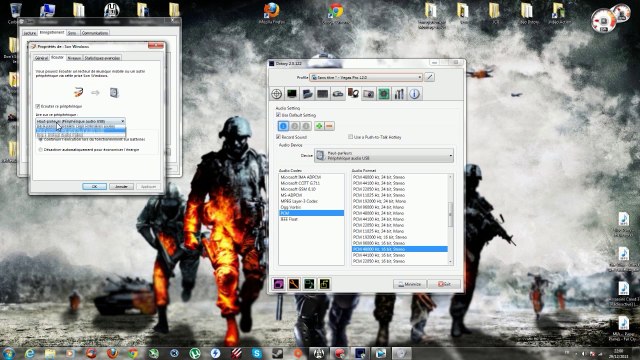Select audio stream 3 button
640x360 pixels.
[x=306, y=126]
